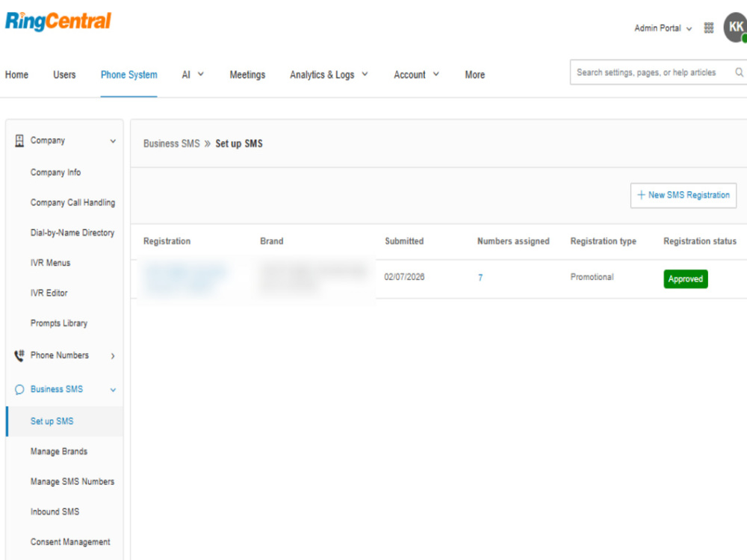
Task: Click the Numbers assigned column header
Action: [x=513, y=241]
